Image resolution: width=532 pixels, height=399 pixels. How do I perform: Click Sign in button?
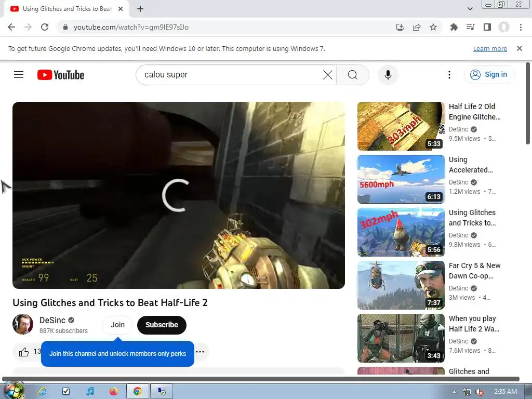click(489, 75)
